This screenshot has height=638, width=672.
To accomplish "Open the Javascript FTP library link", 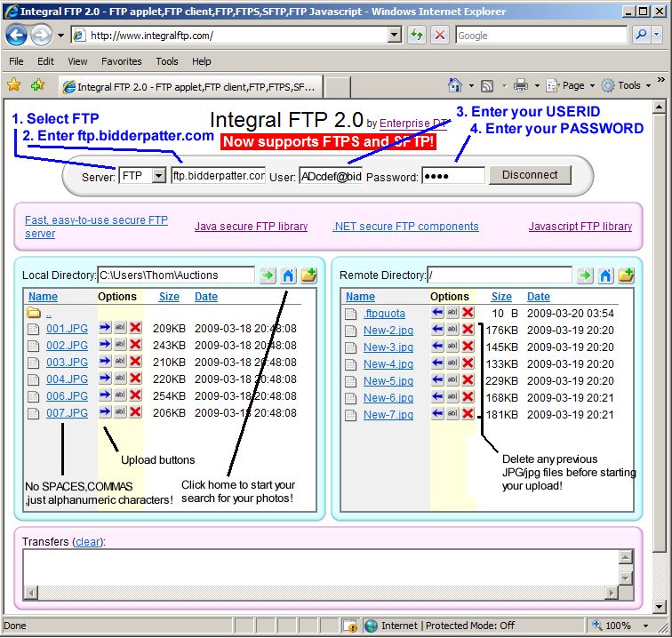I will [x=580, y=227].
